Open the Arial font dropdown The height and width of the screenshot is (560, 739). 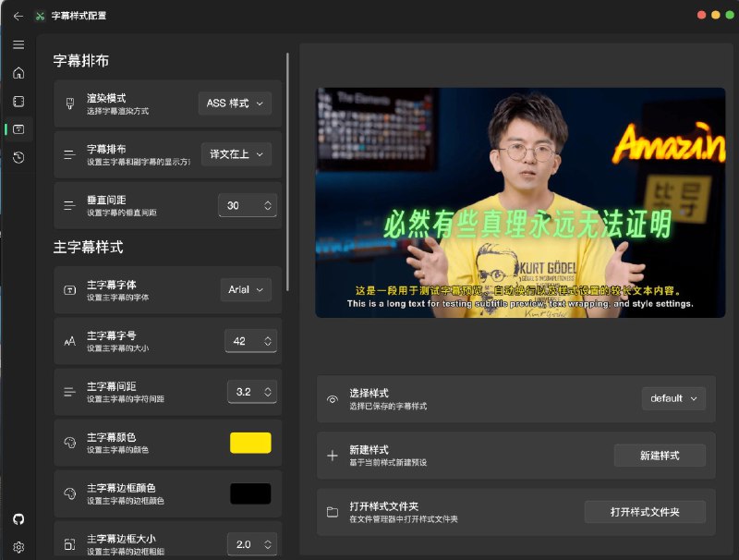click(245, 289)
